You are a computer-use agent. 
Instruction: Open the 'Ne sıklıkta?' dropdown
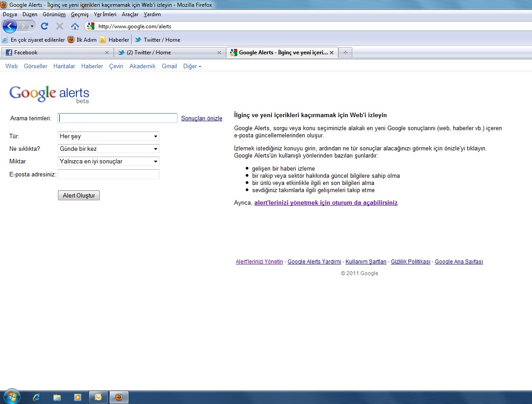point(108,149)
